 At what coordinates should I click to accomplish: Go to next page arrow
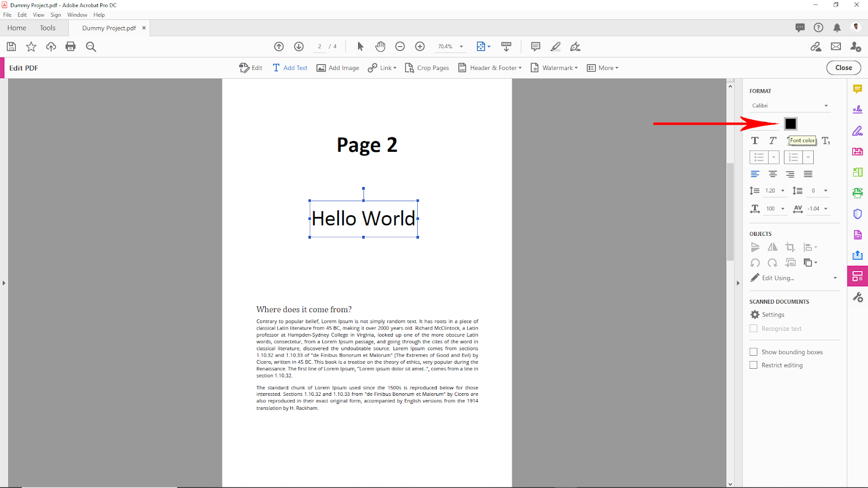(x=299, y=47)
